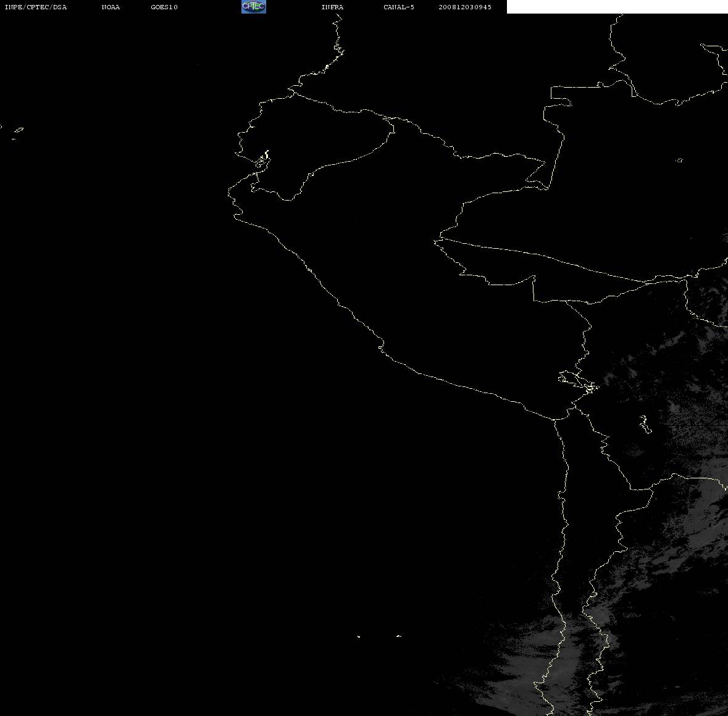Select the left small Pacific island dot

point(359,636)
